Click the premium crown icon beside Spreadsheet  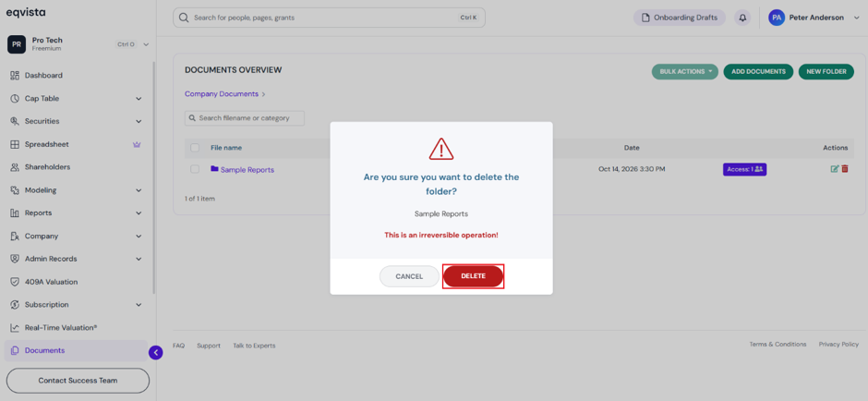click(138, 144)
